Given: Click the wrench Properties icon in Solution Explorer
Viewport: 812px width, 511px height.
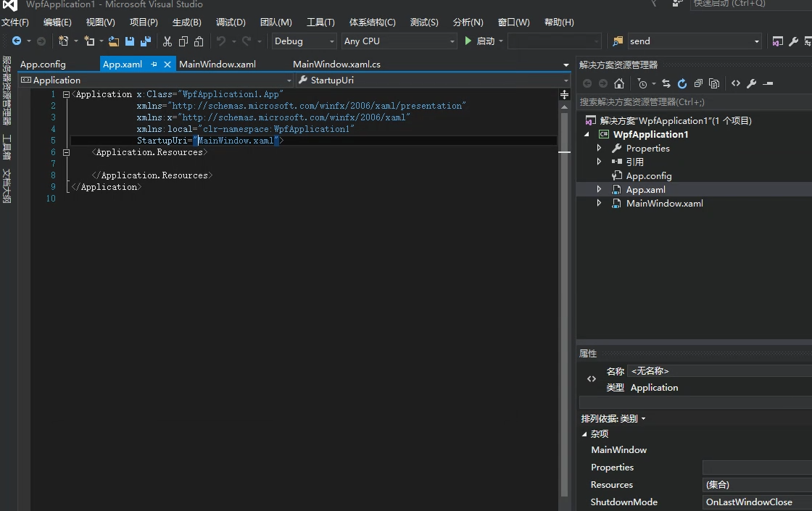Looking at the screenshot, I should [x=752, y=83].
